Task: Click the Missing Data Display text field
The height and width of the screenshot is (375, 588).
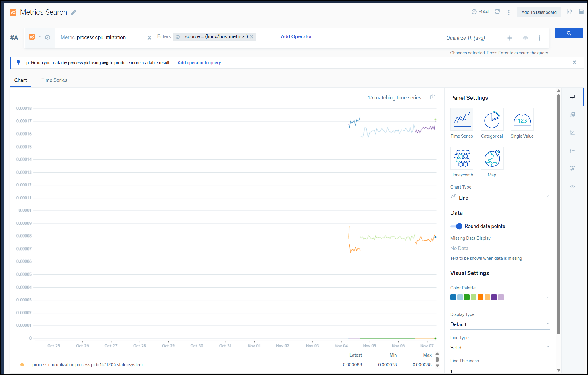Action: click(x=500, y=248)
